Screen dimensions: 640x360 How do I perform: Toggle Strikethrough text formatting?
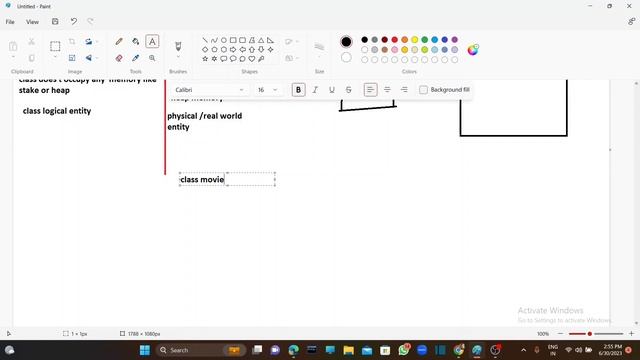[x=349, y=90]
